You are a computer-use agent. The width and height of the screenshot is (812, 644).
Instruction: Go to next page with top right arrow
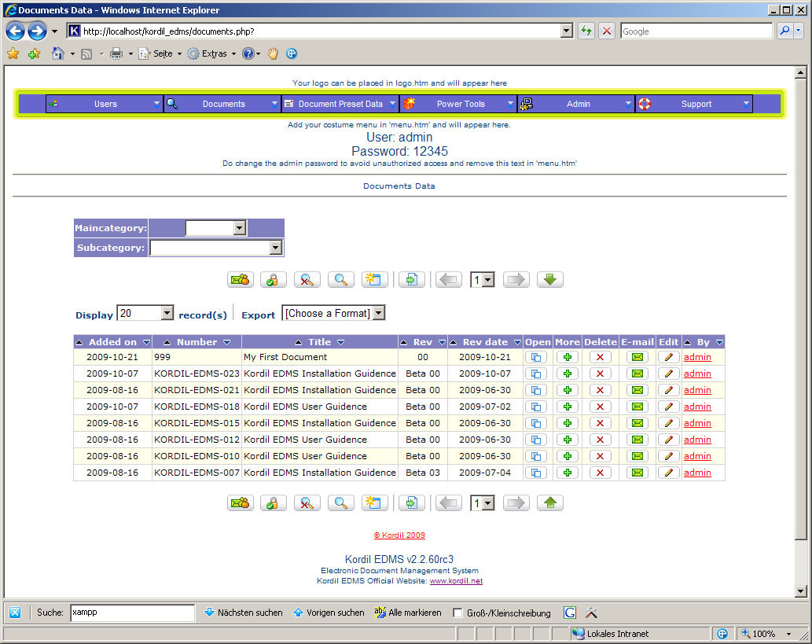(x=516, y=280)
